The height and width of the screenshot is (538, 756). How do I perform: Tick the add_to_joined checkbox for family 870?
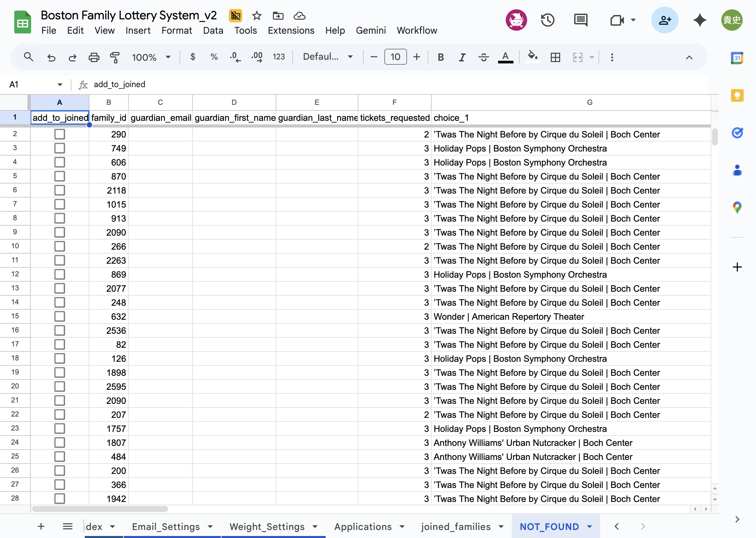[60, 176]
